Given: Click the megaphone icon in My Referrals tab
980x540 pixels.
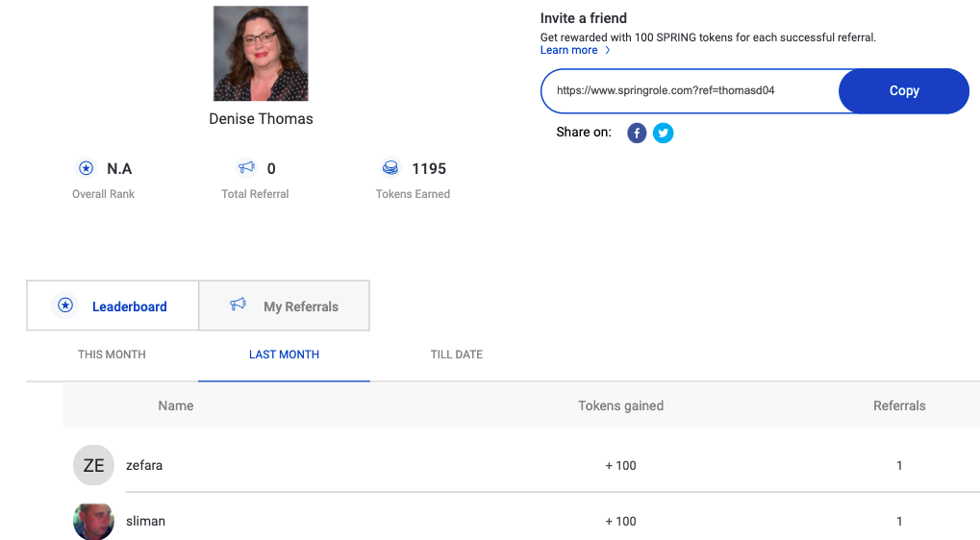Looking at the screenshot, I should [x=239, y=304].
